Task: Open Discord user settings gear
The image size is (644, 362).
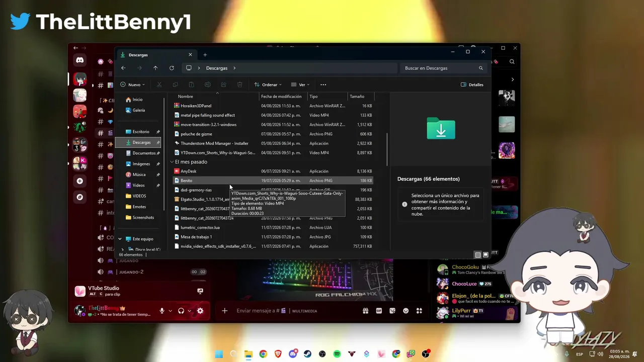Action: tap(200, 311)
